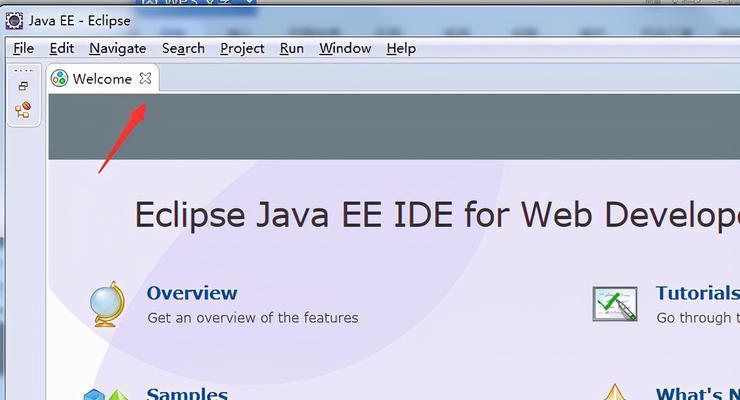Open the File menu
740x400 pixels.
pyautogui.click(x=23, y=49)
